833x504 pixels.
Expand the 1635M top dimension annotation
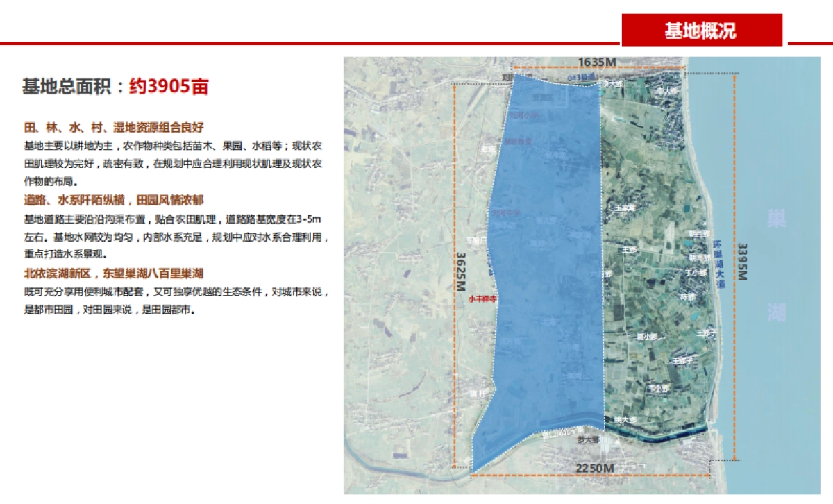click(x=598, y=60)
